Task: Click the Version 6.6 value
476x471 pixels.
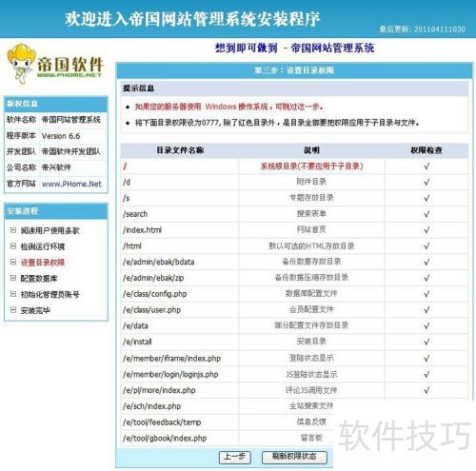Action: 61,136
